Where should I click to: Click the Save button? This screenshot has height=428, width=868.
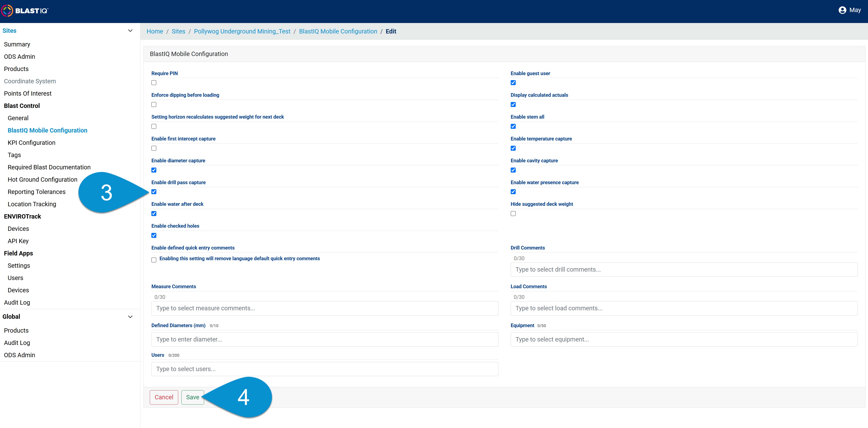[x=192, y=397]
